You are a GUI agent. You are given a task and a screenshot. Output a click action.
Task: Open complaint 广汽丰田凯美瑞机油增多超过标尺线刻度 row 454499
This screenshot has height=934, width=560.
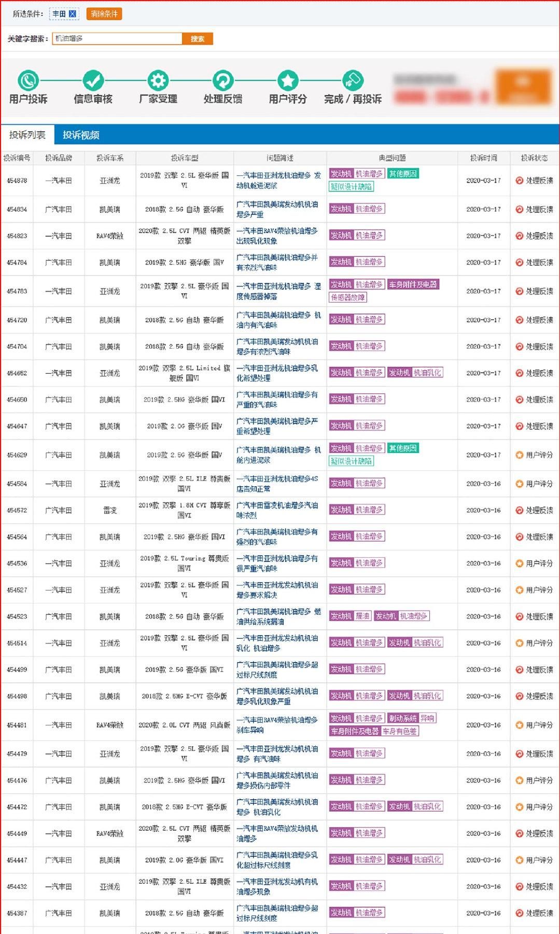[x=277, y=670]
